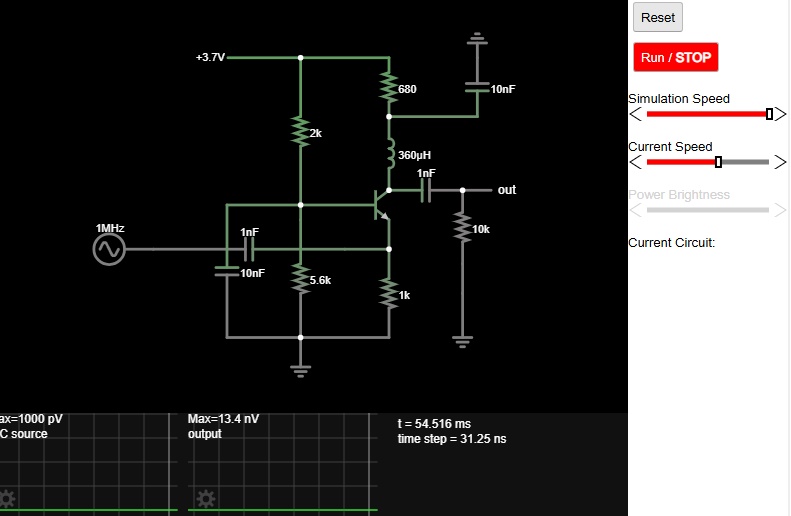
Task: Open settings gear of AC source scope
Action: coord(7,498)
